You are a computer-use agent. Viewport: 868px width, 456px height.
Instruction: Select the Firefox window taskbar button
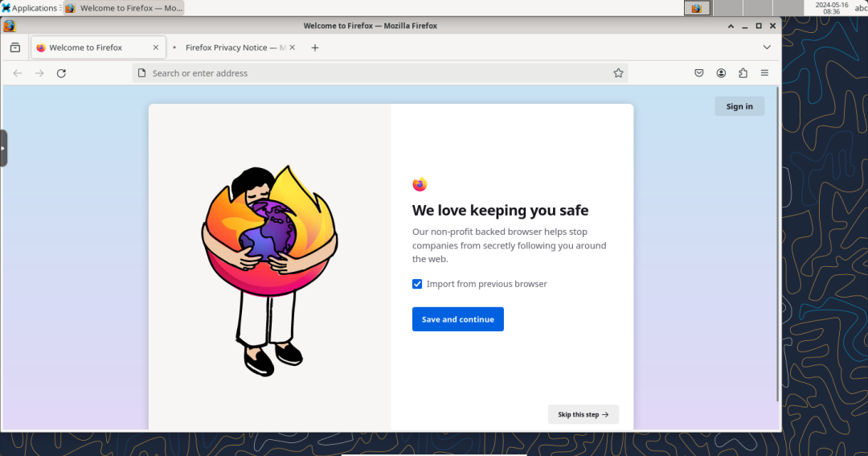(x=124, y=8)
